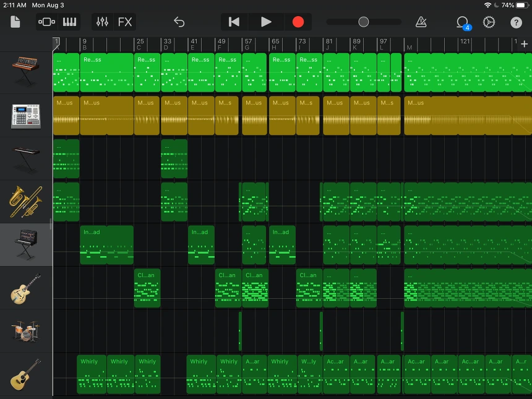
Task: Jump to bar 25 section C marker
Action: 140,44
